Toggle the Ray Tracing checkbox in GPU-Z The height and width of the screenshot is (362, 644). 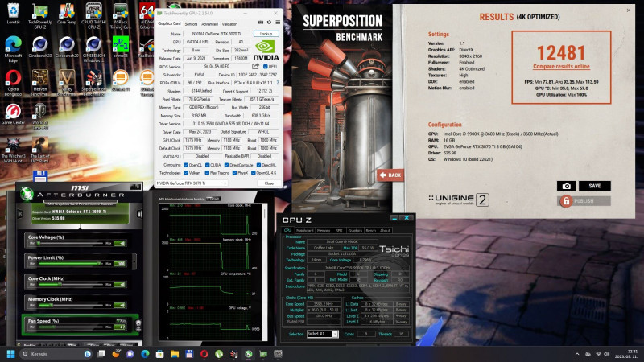click(x=208, y=173)
